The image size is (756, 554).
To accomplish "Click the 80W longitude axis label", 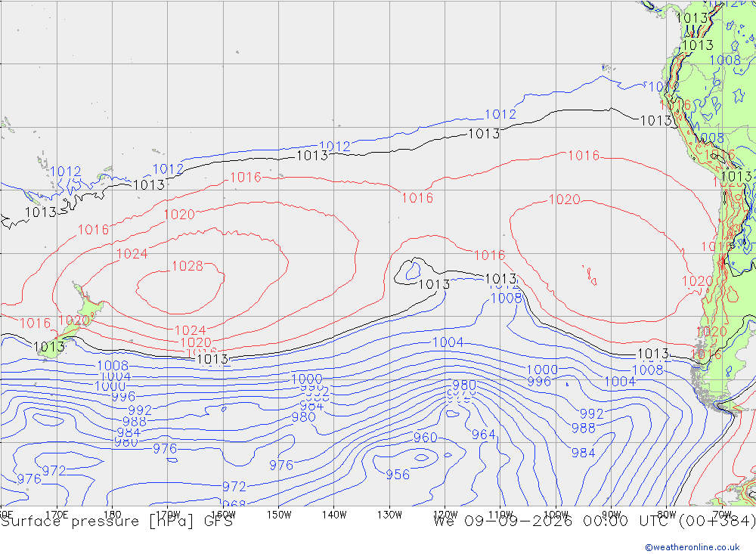I will (667, 515).
